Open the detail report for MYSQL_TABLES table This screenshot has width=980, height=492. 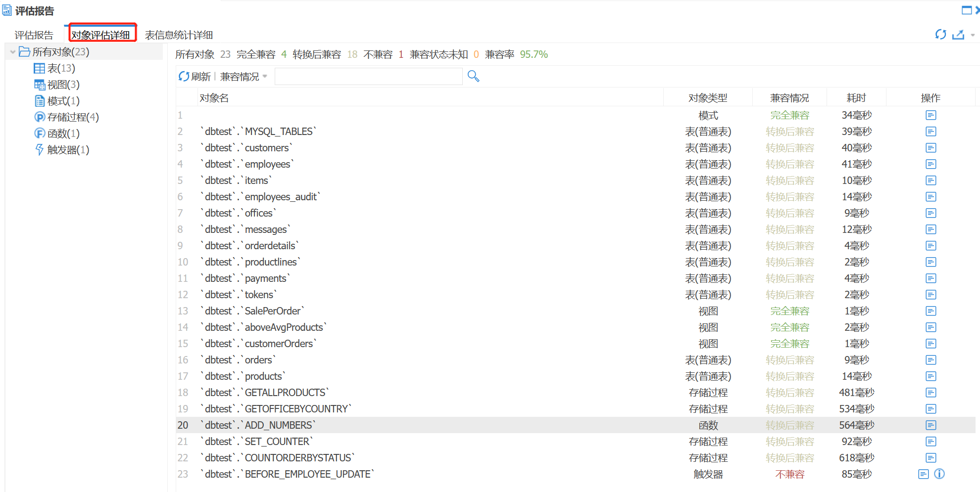(931, 131)
